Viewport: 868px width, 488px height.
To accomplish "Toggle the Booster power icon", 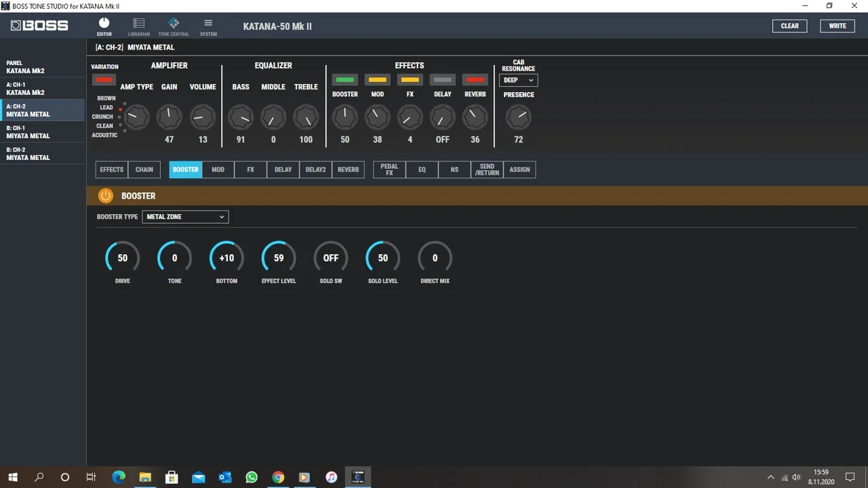I will pos(105,196).
